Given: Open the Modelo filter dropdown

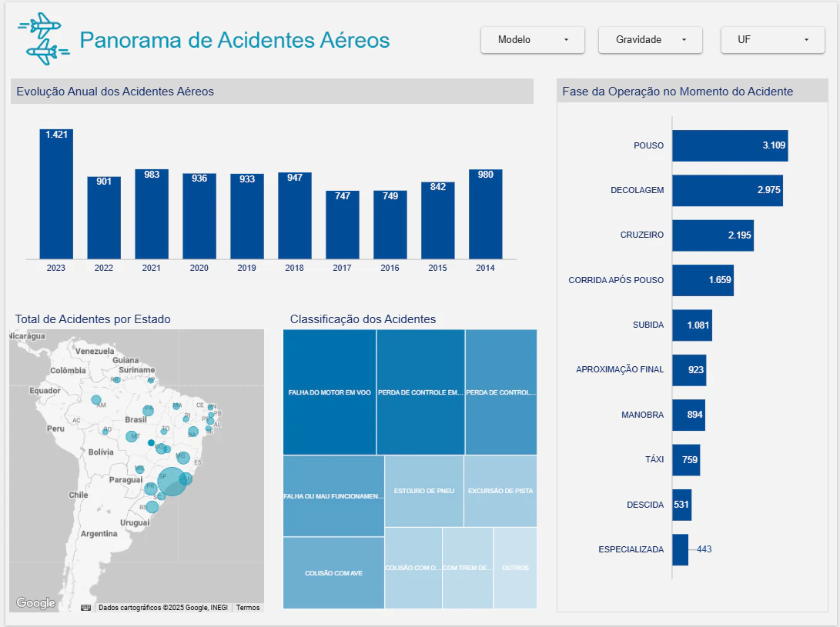Looking at the screenshot, I should [533, 40].
